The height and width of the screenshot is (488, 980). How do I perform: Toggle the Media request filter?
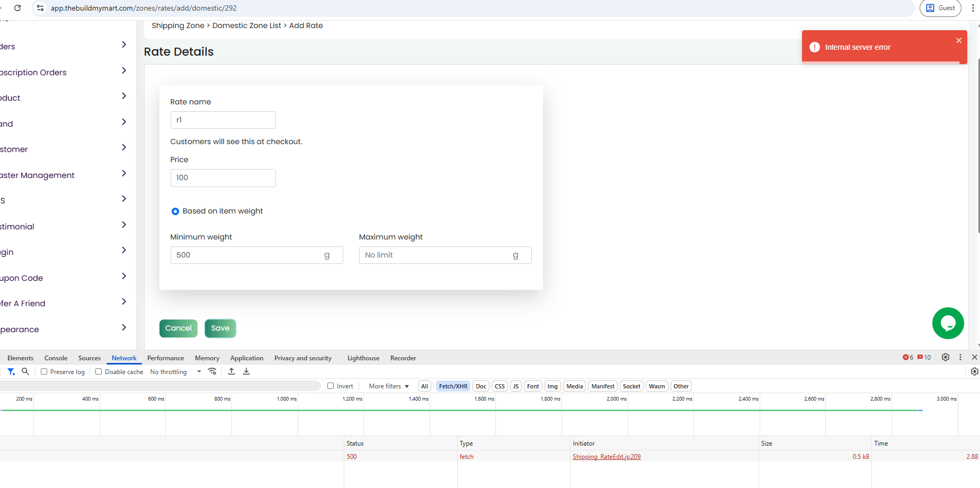pos(575,386)
